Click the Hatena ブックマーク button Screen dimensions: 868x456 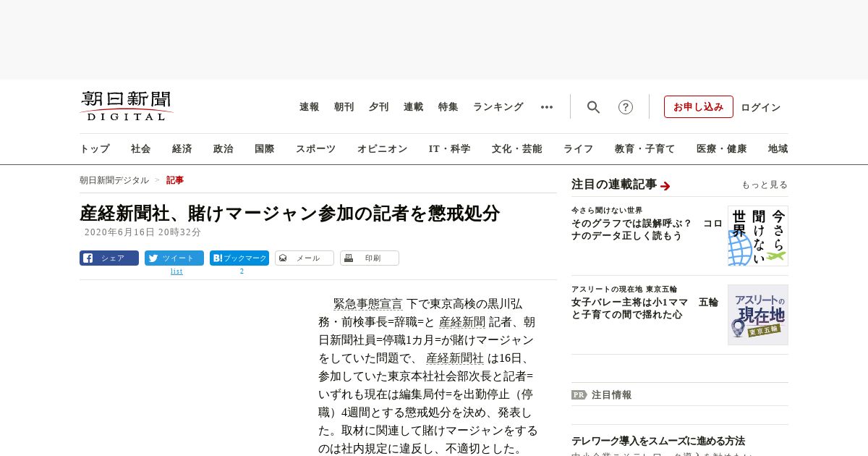tap(239, 258)
